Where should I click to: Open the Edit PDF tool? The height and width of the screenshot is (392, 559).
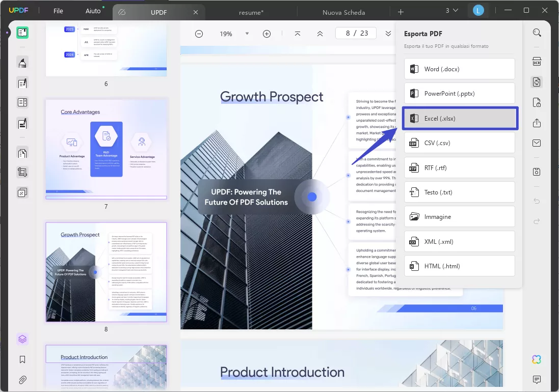pos(22,83)
